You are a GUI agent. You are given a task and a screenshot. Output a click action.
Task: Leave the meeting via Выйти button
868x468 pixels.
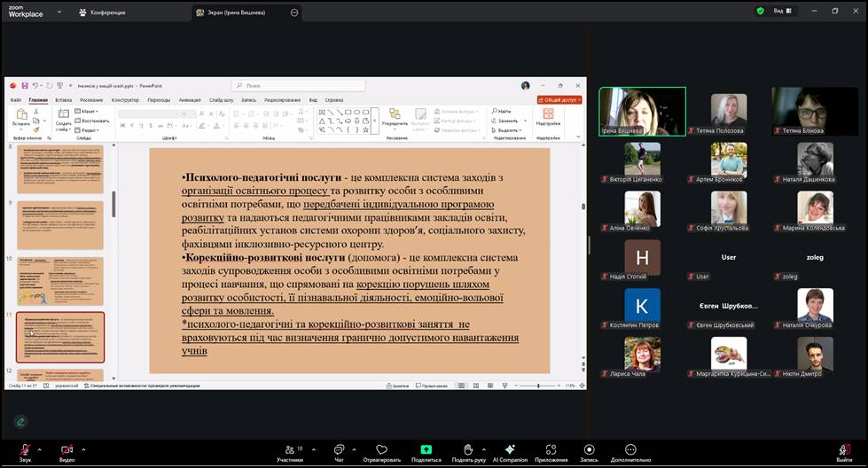tap(844, 450)
